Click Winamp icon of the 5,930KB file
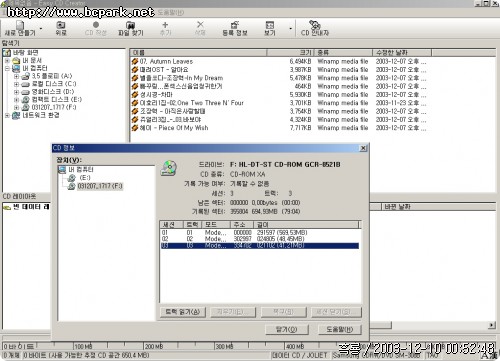The image size is (500, 361). [135, 95]
